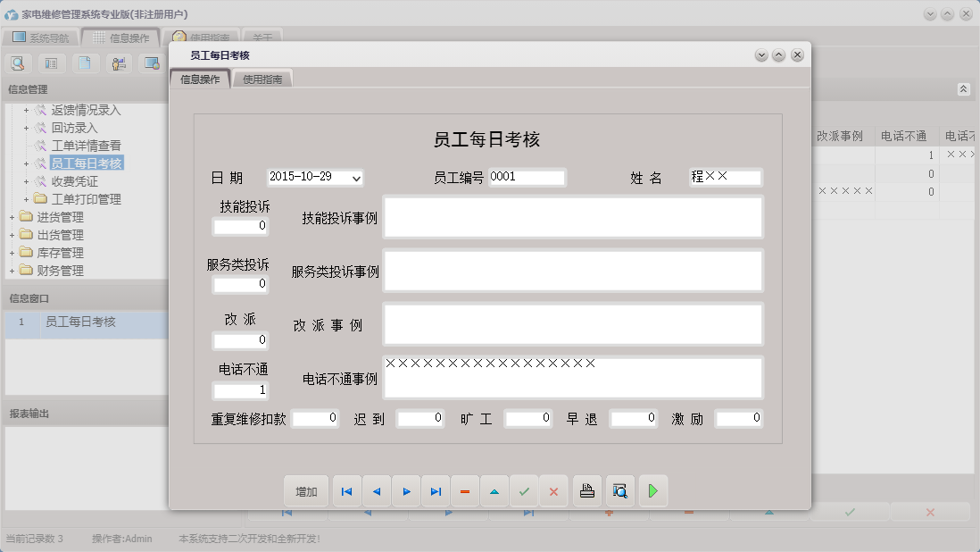Move to the next record
The height and width of the screenshot is (552, 980).
406,490
